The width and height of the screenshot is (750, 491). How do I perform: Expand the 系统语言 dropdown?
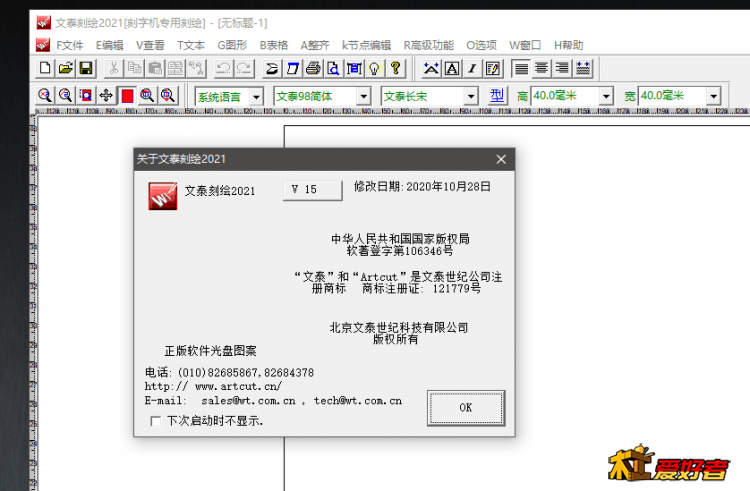coord(256,97)
